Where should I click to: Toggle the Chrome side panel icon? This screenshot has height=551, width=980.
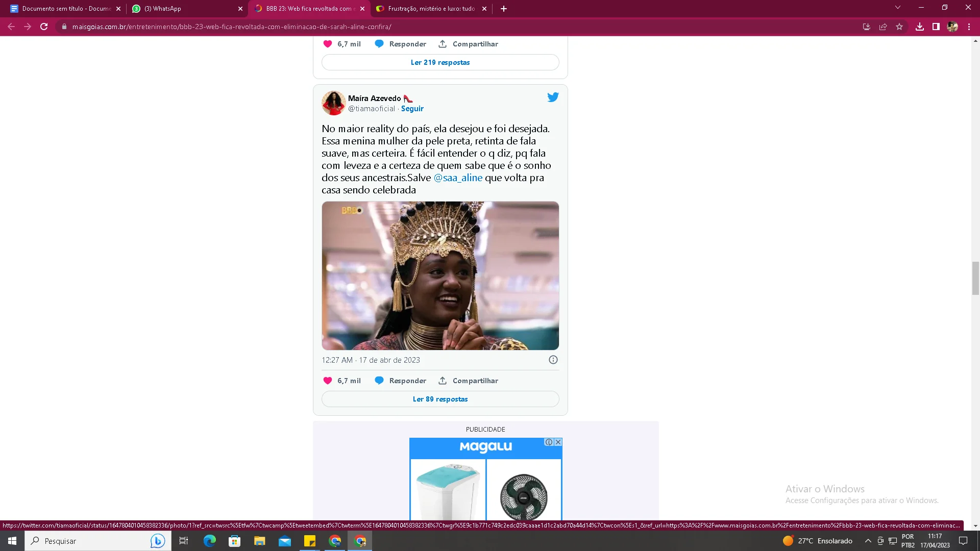(x=936, y=27)
